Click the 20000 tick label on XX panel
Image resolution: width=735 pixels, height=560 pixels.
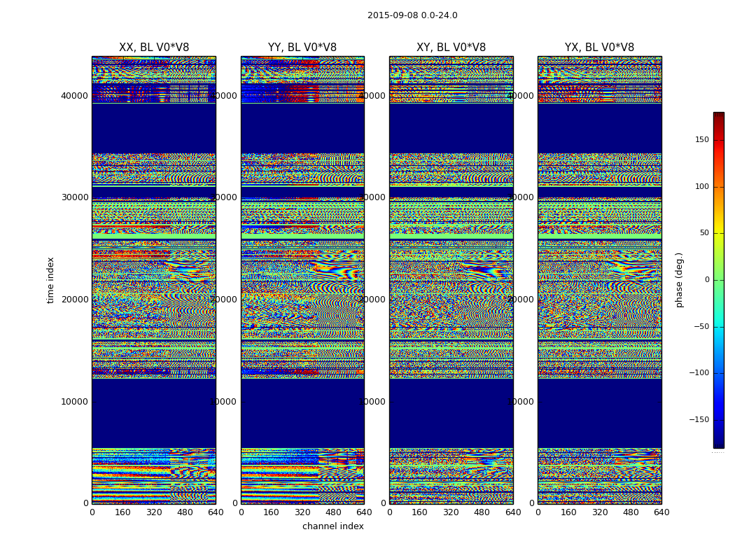tap(74, 300)
